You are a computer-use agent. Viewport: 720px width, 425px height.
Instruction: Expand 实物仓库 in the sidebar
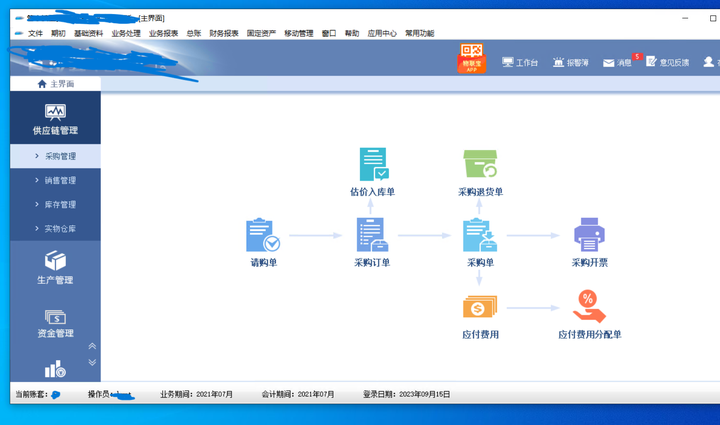[x=55, y=229]
